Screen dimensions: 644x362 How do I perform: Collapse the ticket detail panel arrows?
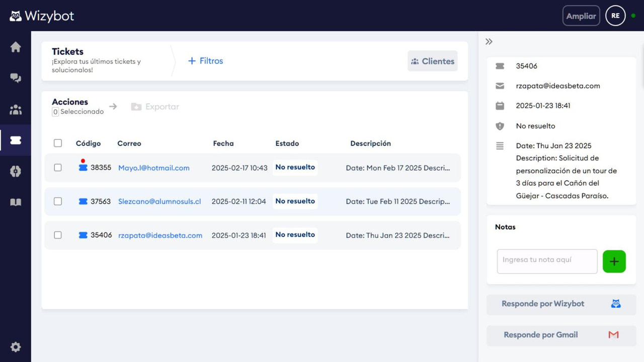pos(489,42)
